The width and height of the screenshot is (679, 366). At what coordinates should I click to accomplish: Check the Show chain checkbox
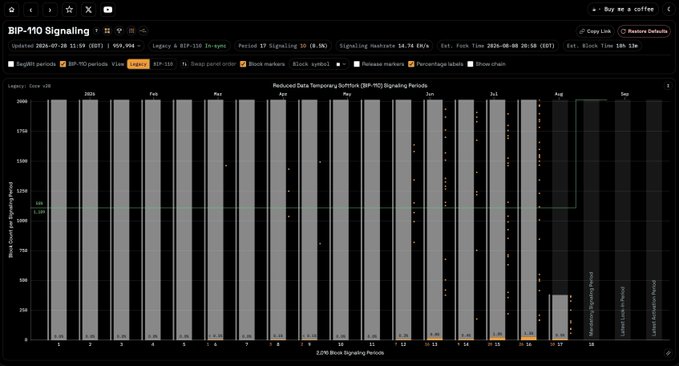click(x=470, y=64)
